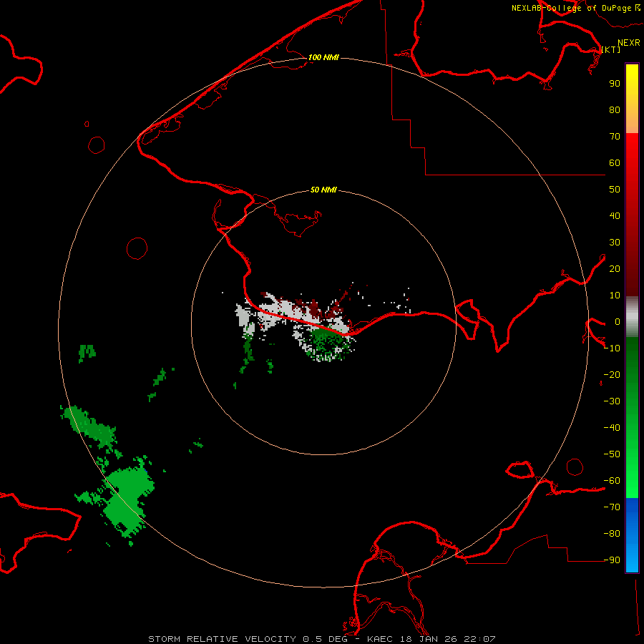This screenshot has width=644, height=644.
Task: Click the -50 scale value
Action: point(612,454)
